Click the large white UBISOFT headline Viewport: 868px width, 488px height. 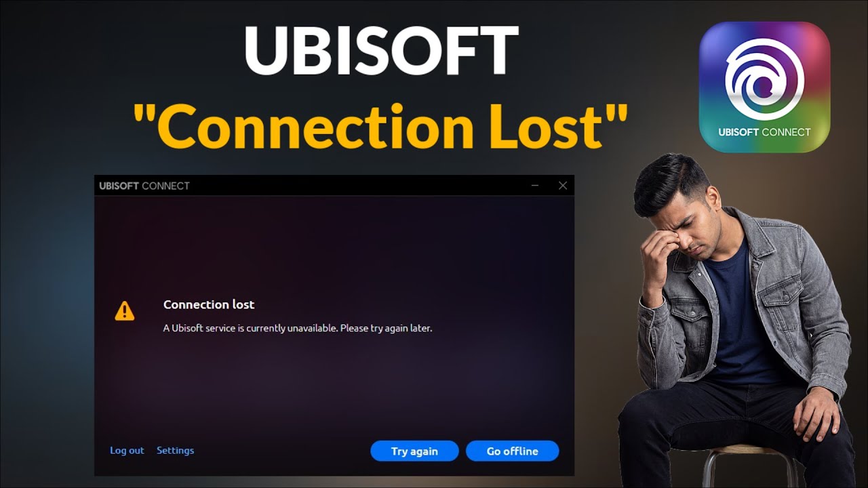381,52
